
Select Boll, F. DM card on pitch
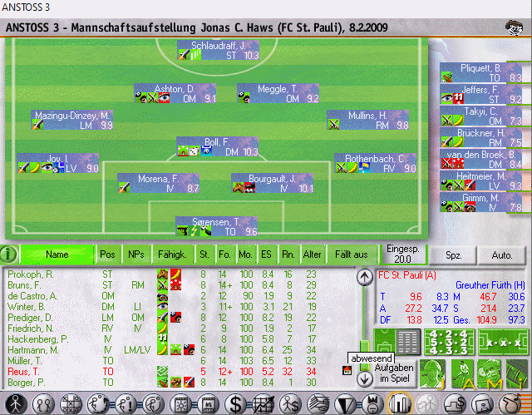[x=218, y=146]
